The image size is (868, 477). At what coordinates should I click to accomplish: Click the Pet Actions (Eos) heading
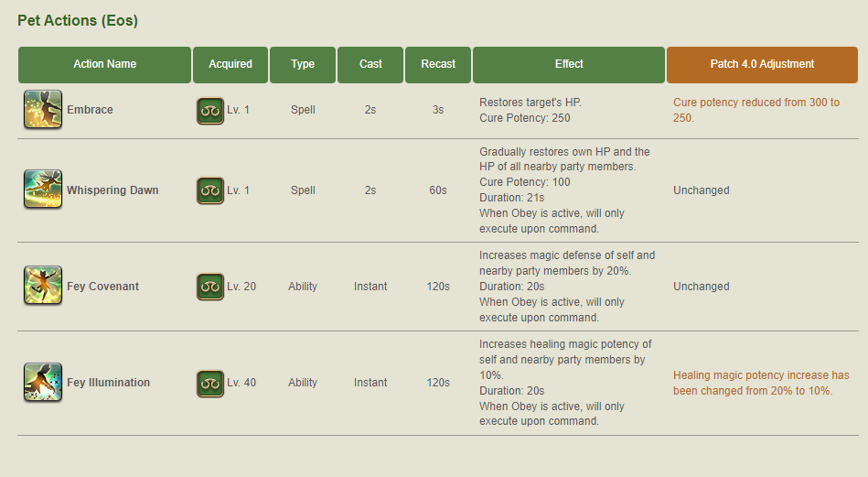pyautogui.click(x=78, y=20)
